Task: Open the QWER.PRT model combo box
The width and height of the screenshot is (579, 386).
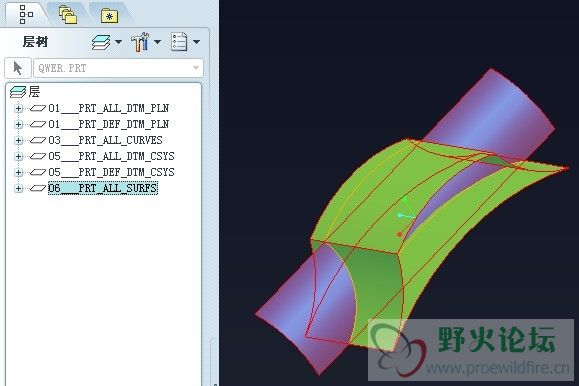Action: [x=118, y=68]
